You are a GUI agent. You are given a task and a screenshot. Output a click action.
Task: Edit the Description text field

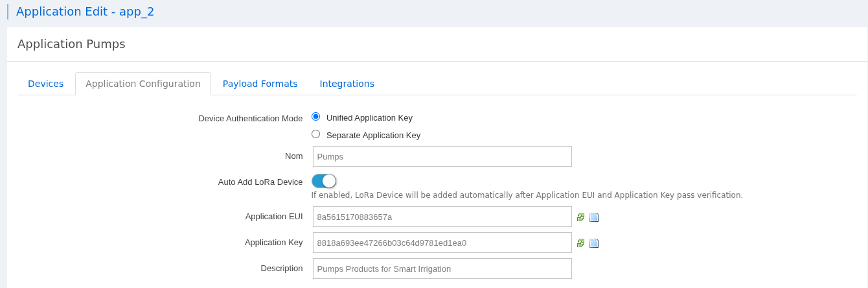(442, 269)
